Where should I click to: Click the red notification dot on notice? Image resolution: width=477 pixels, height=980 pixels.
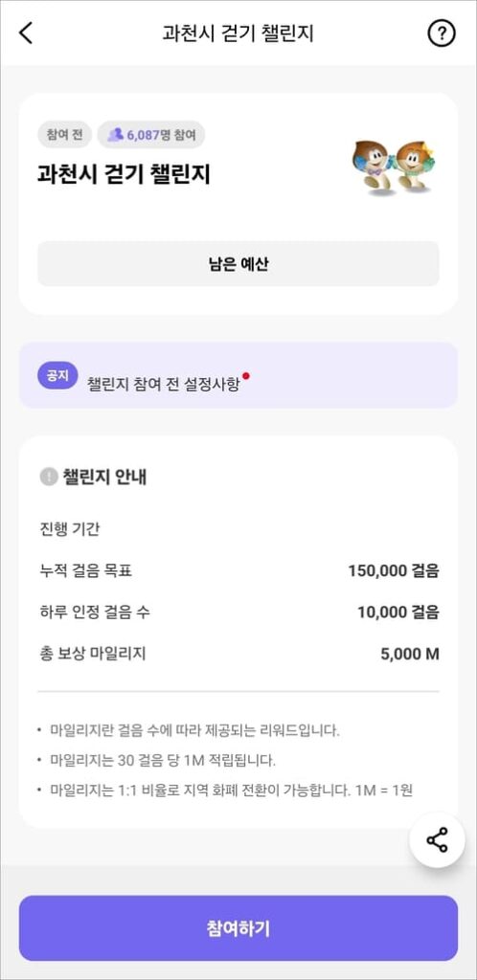[246, 375]
